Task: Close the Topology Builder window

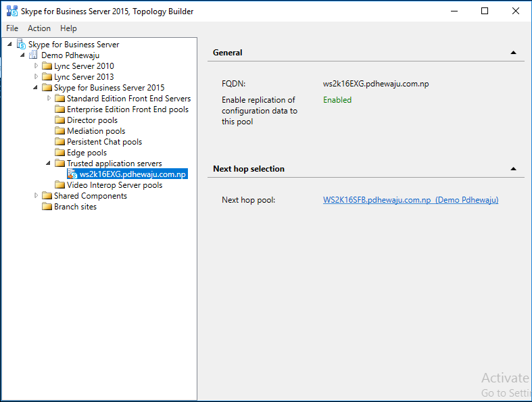Action: (x=515, y=11)
